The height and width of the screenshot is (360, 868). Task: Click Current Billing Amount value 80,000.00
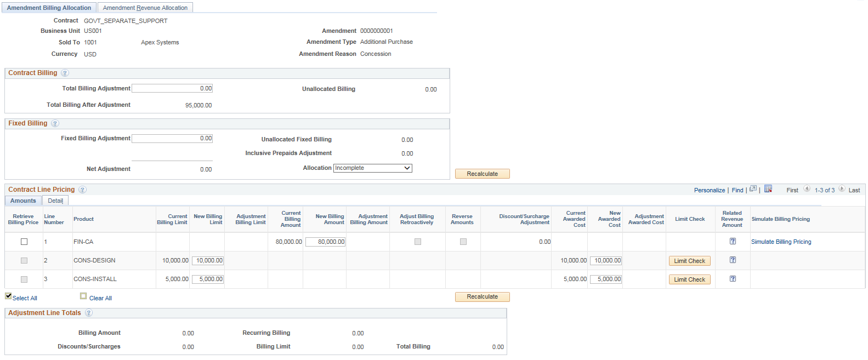289,242
